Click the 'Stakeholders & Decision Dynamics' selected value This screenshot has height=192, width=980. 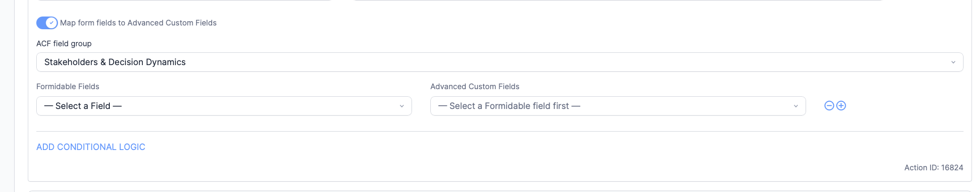(115, 62)
